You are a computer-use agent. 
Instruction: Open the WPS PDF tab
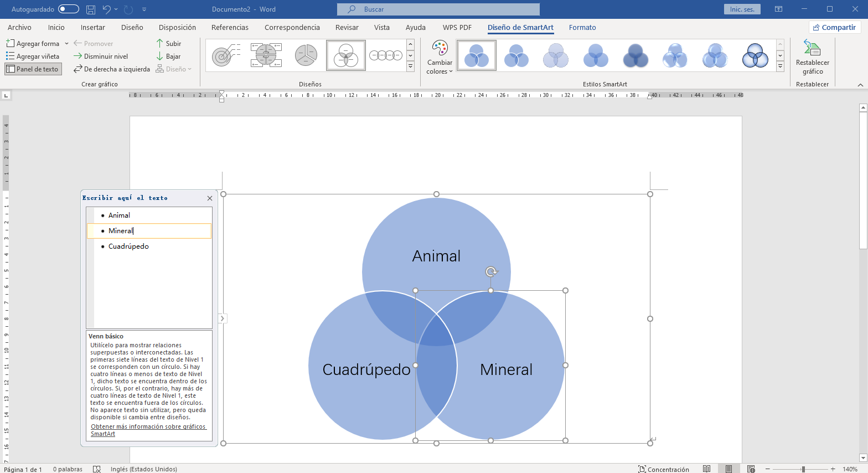(x=457, y=27)
